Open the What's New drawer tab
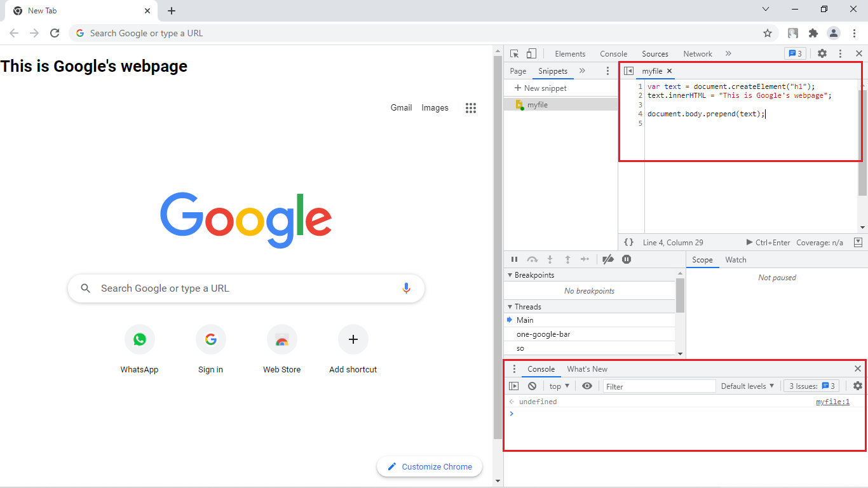 tap(587, 369)
